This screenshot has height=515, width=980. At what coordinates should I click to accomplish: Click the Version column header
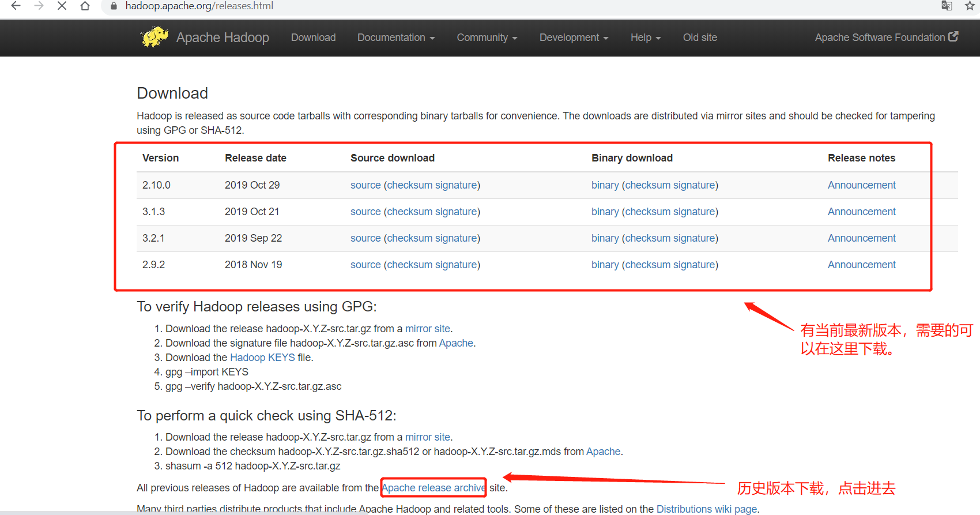(x=160, y=158)
